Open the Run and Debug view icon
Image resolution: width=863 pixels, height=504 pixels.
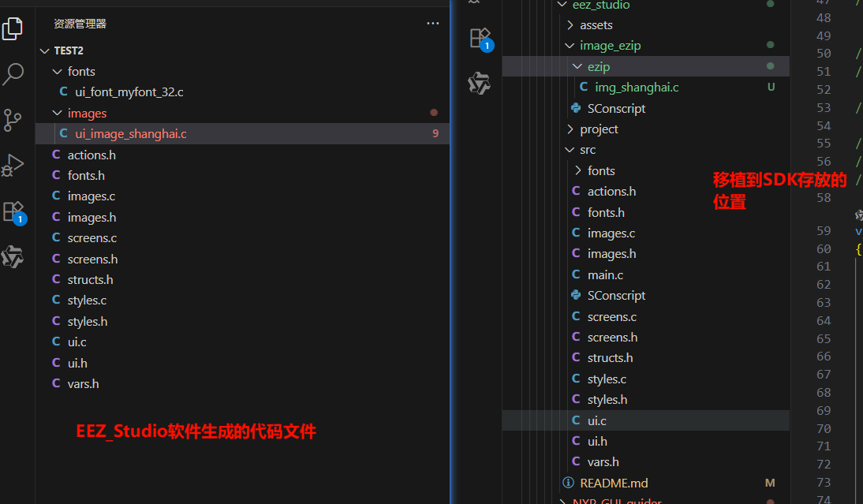pos(13,166)
